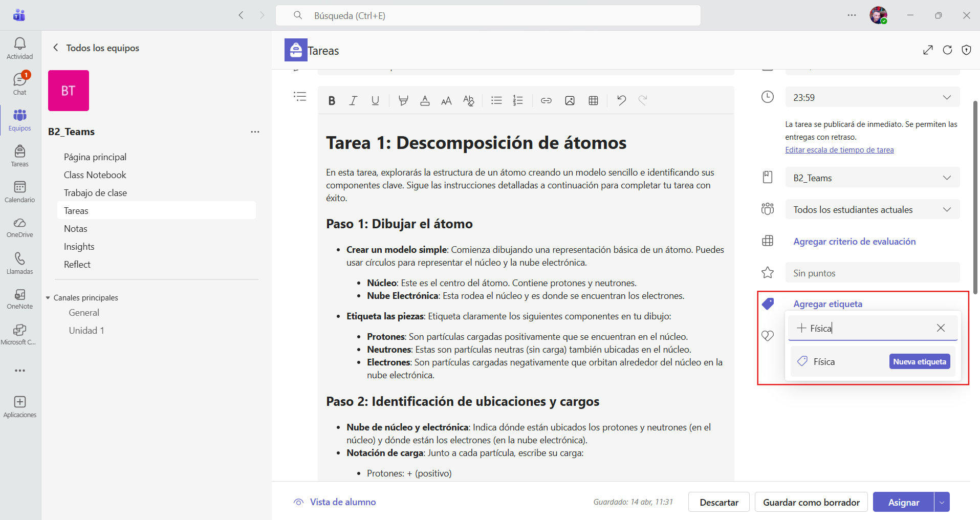The height and width of the screenshot is (520, 980).
Task: Expand the Tareas tab to full screen
Action: point(928,50)
